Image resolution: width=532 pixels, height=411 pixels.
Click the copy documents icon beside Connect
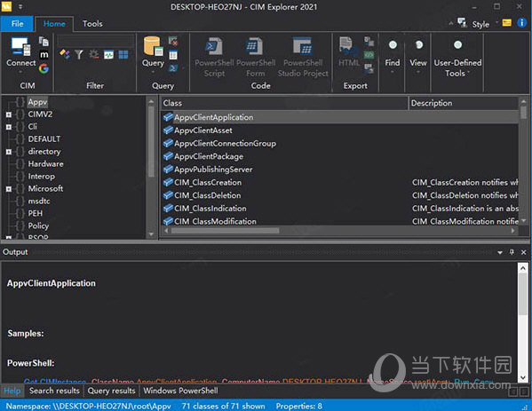tap(44, 42)
